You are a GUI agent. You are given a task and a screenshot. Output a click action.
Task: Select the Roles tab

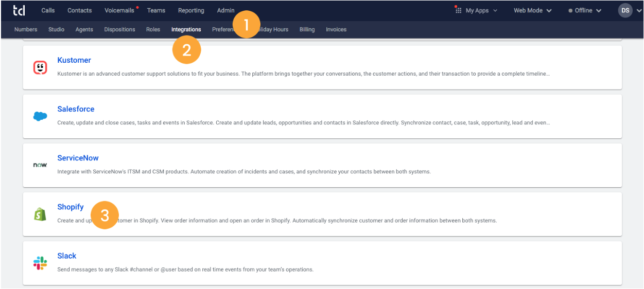153,29
